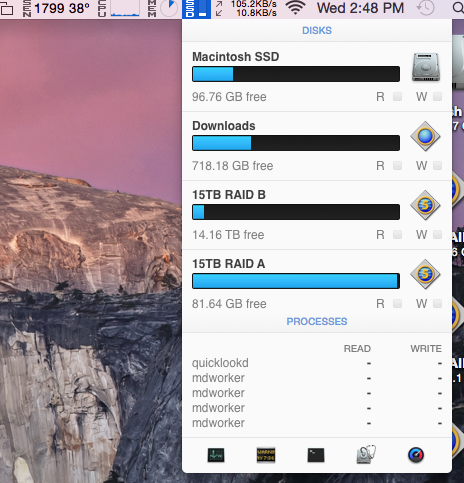Open the Time Machine menu bar icon
This screenshot has height=483, width=464.
[x=426, y=8]
